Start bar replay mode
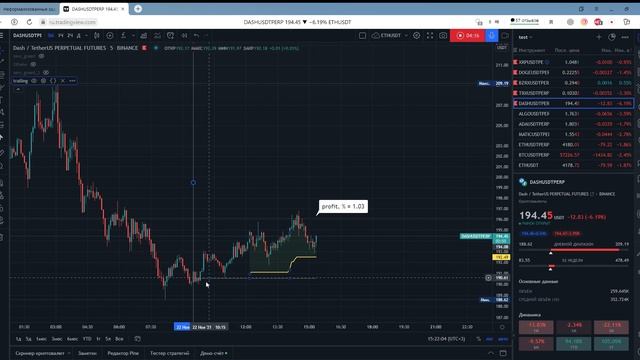The image size is (640, 360). pyautogui.click(x=184, y=36)
